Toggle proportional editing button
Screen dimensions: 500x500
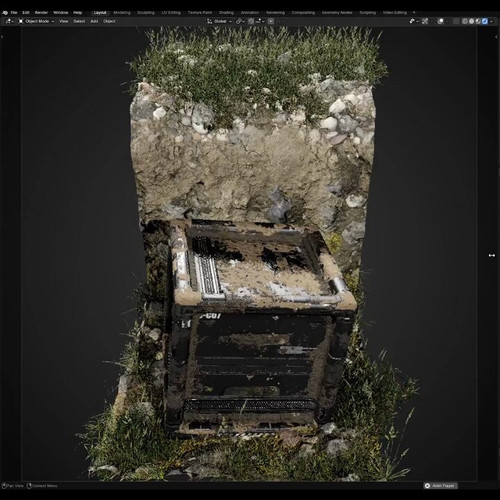coord(271,21)
